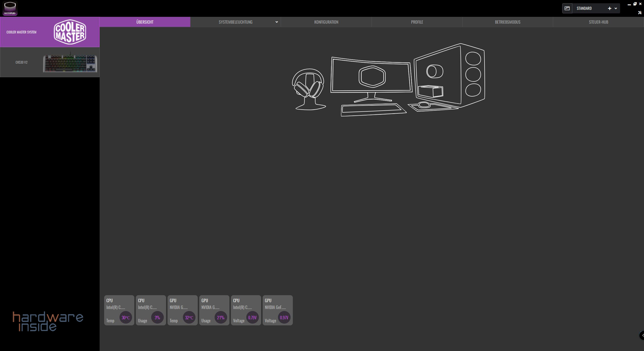Switch to the Konfiguration tab
Screen dimensions: 644x351
pos(326,22)
